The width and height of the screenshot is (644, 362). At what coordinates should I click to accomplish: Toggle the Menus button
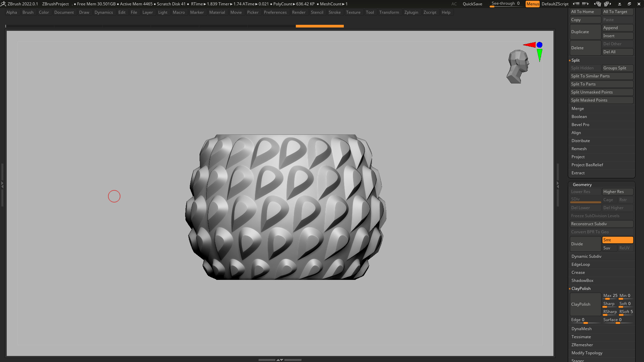533,4
